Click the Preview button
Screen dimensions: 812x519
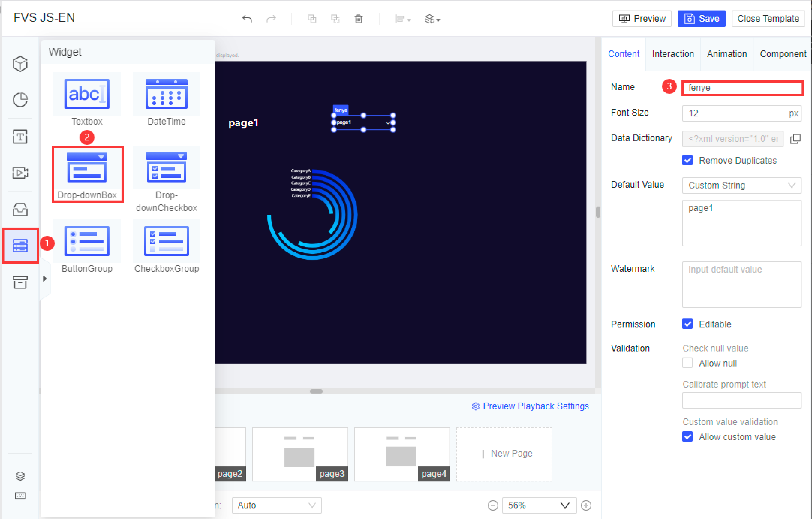click(x=642, y=19)
